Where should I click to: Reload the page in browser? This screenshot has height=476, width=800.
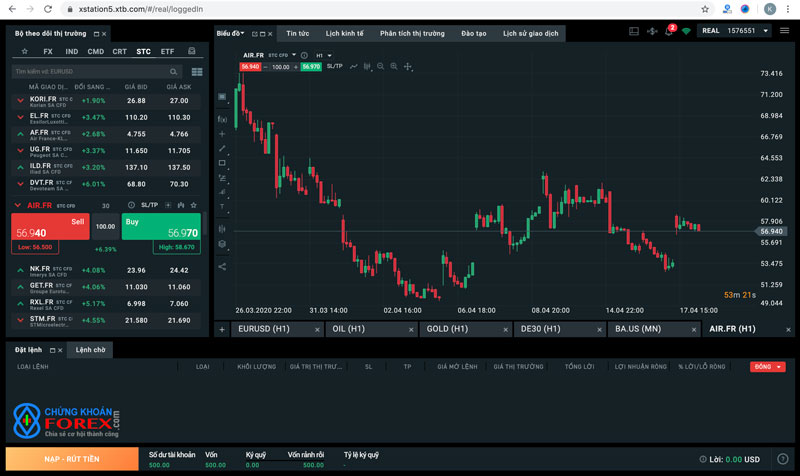click(47, 9)
